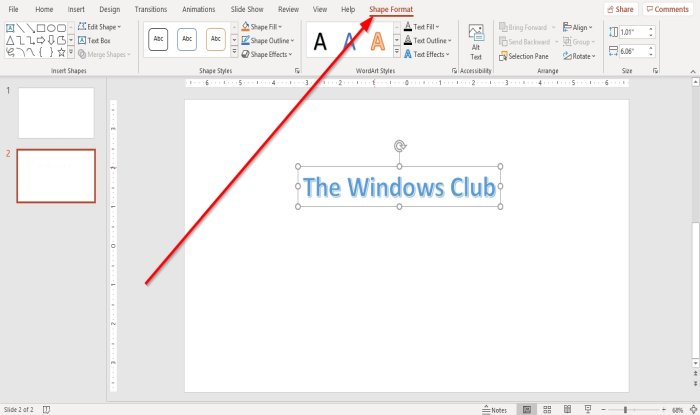The image size is (700, 415).
Task: Open Alt Text accessibility pane
Action: point(476,42)
